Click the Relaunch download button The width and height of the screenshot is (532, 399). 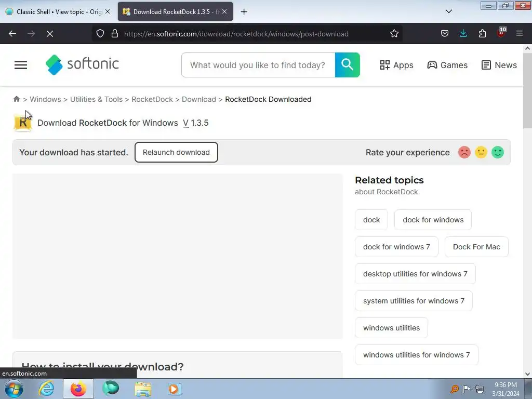click(176, 152)
